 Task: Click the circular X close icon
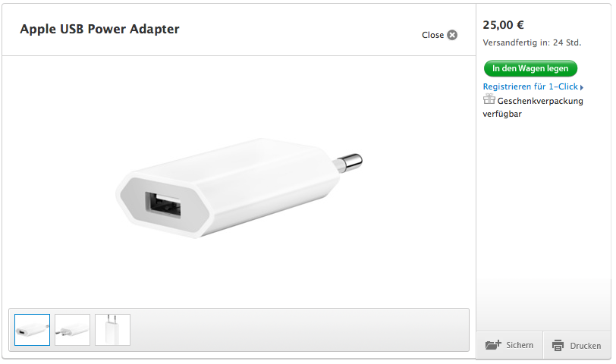(x=452, y=35)
